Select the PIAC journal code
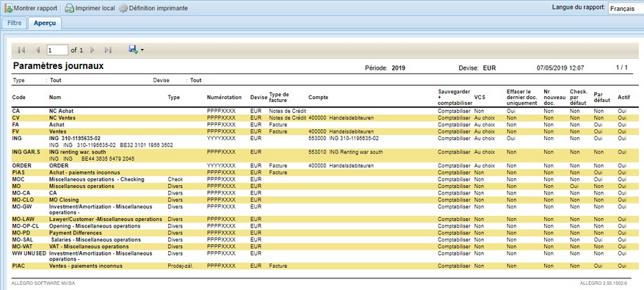The width and height of the screenshot is (644, 290). pos(18,267)
